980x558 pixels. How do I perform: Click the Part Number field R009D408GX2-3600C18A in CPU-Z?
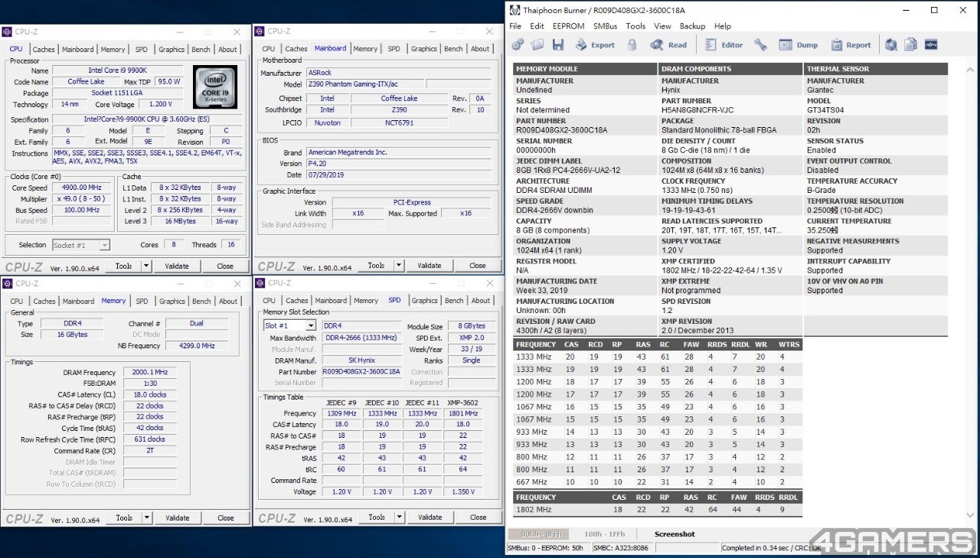361,372
